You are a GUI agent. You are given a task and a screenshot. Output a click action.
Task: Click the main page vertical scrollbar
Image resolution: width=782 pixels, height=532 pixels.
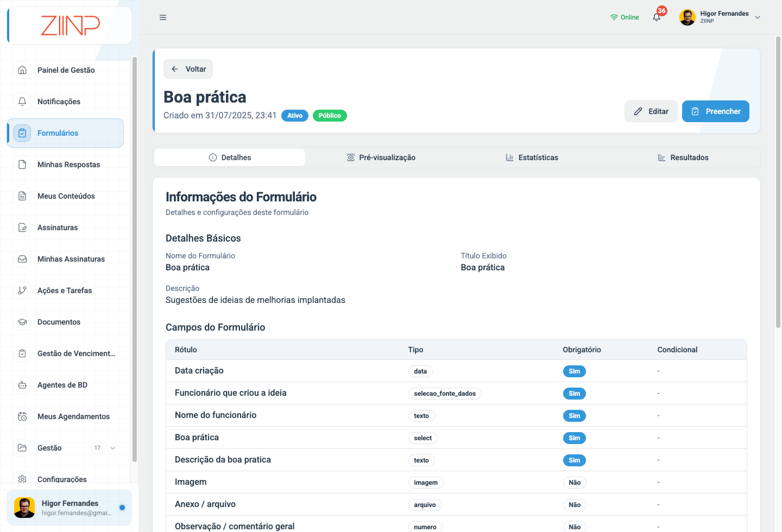tap(778, 182)
